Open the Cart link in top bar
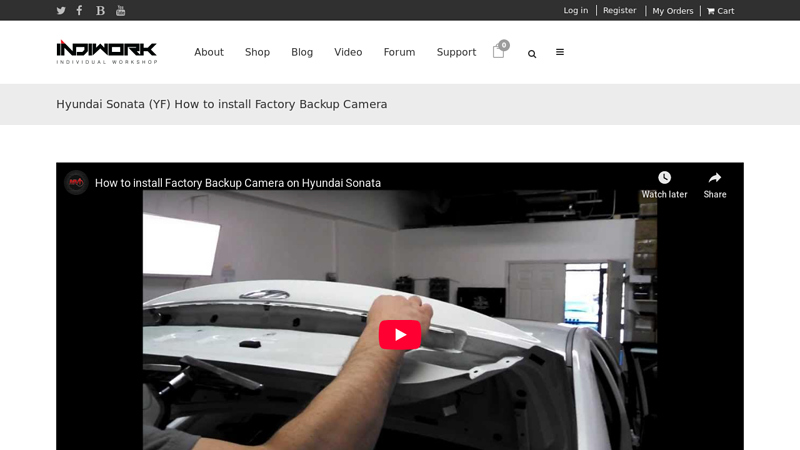 [x=720, y=11]
